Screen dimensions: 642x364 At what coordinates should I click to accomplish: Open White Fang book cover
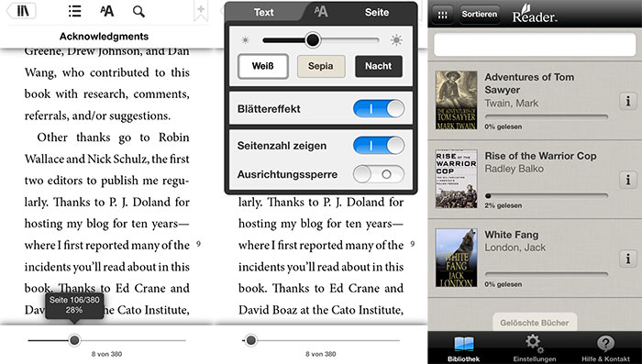[456, 258]
